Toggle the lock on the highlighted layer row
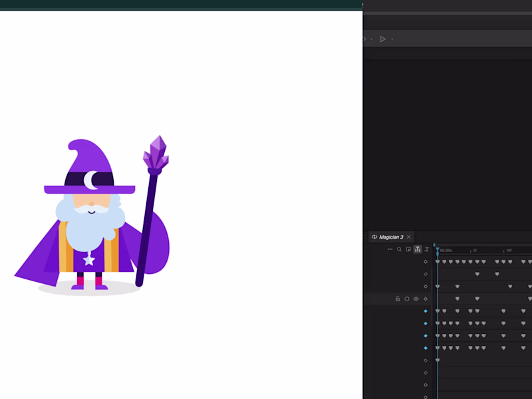The image size is (532, 399). (398, 299)
